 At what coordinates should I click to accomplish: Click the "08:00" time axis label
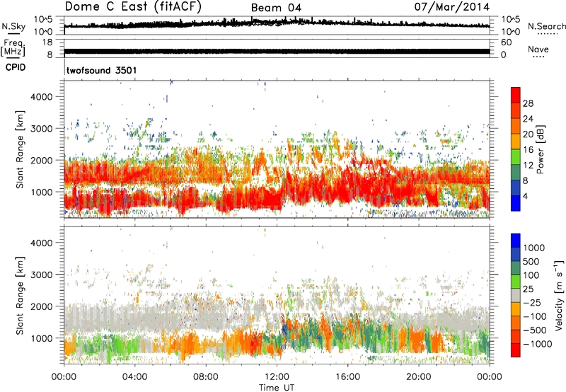(x=206, y=377)
